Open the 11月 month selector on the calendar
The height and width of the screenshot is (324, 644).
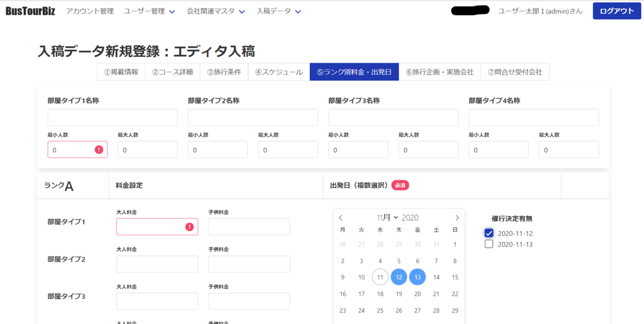click(386, 218)
